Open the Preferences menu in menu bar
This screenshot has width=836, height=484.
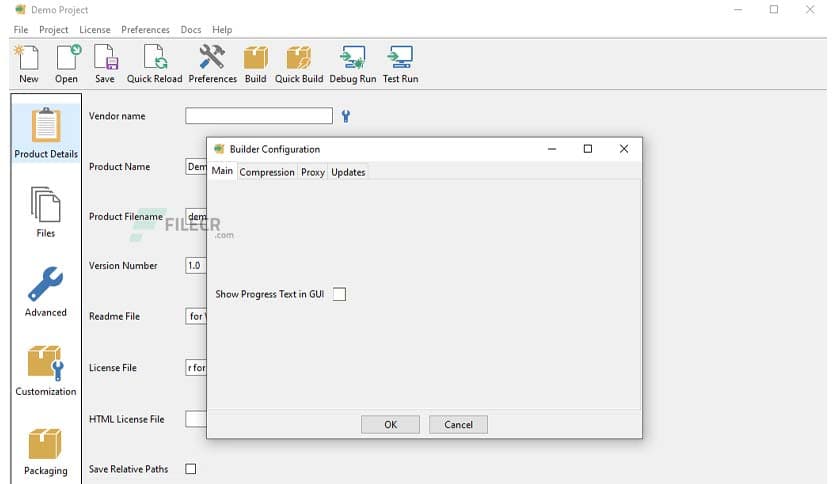pos(145,30)
